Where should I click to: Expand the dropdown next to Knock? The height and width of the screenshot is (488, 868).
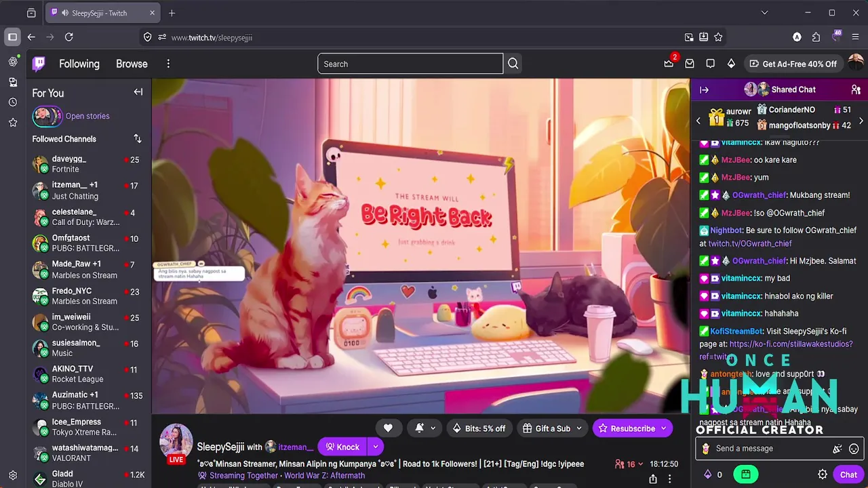375,447
